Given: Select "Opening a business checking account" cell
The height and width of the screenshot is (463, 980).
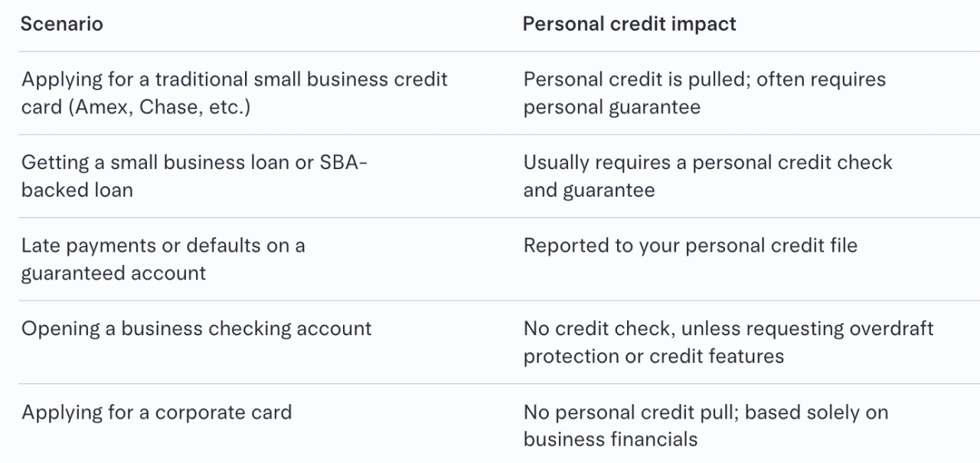Looking at the screenshot, I should 196,329.
